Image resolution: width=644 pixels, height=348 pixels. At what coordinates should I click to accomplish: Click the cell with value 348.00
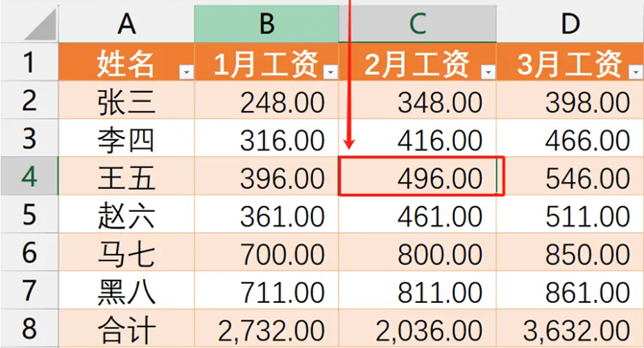tap(417, 100)
